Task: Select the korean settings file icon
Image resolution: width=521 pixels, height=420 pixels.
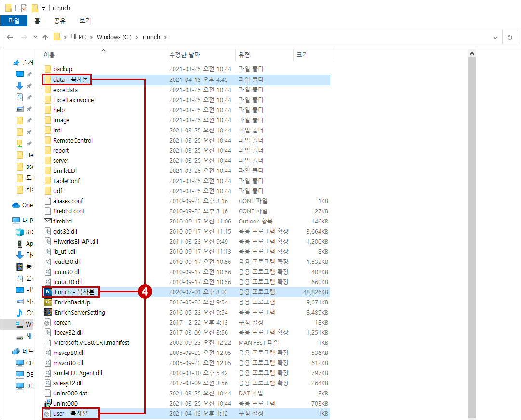Action: click(x=48, y=322)
